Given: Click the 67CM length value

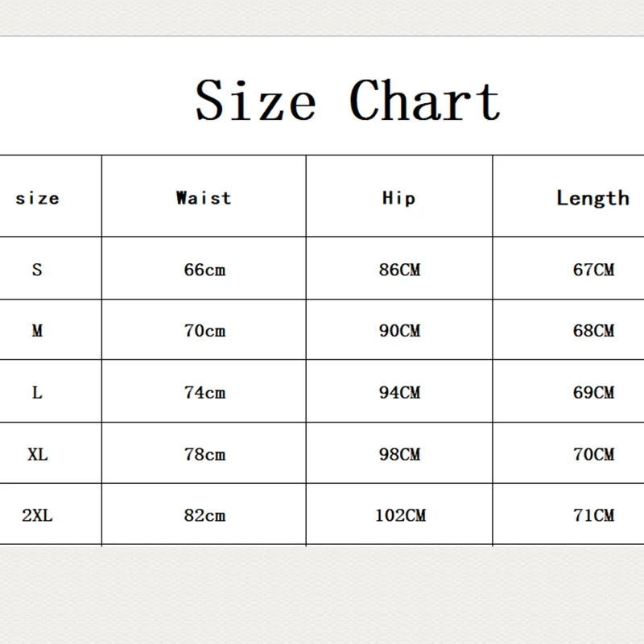Looking at the screenshot, I should (x=593, y=270).
